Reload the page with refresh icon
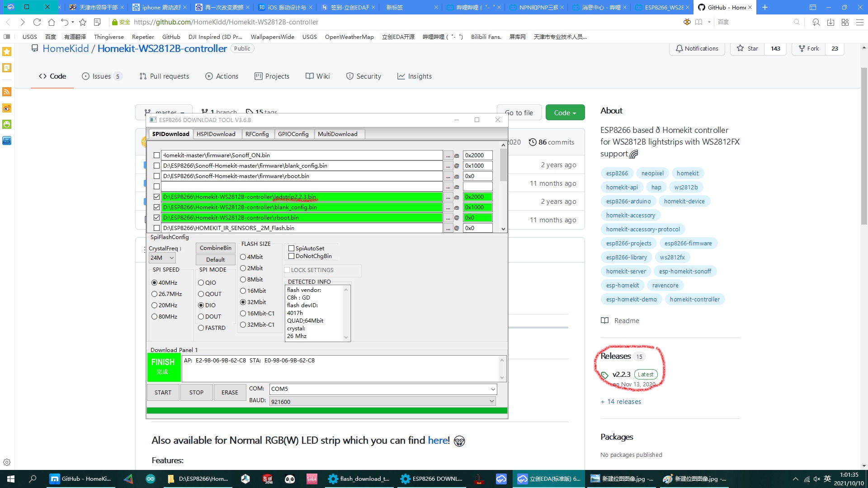This screenshot has height=488, width=868. [37, 22]
